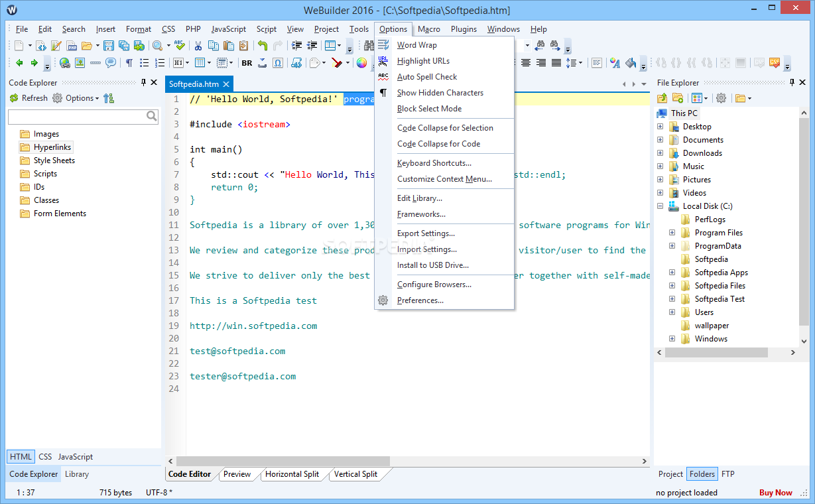Click the spell check ABC icon

pos(179,46)
